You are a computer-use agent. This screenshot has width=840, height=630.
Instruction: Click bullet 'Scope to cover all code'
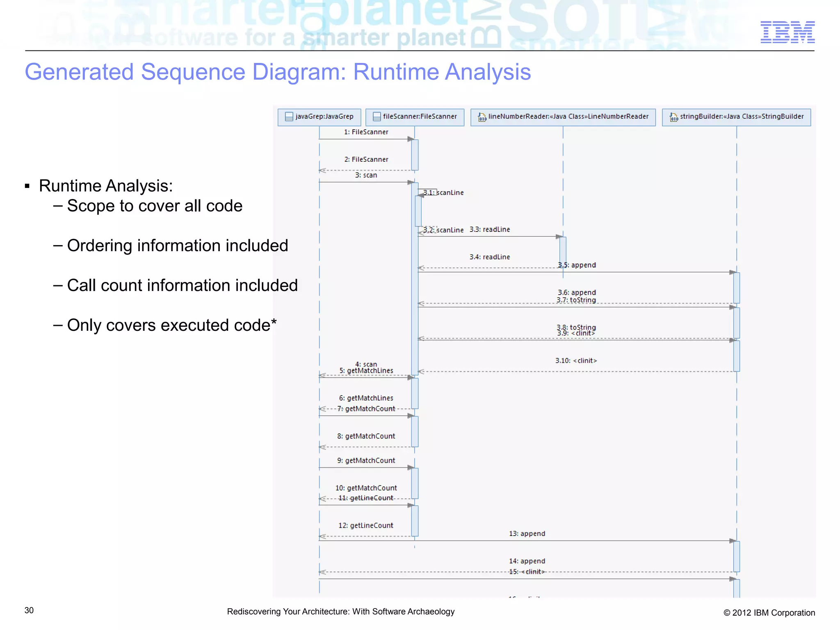pyautogui.click(x=155, y=206)
